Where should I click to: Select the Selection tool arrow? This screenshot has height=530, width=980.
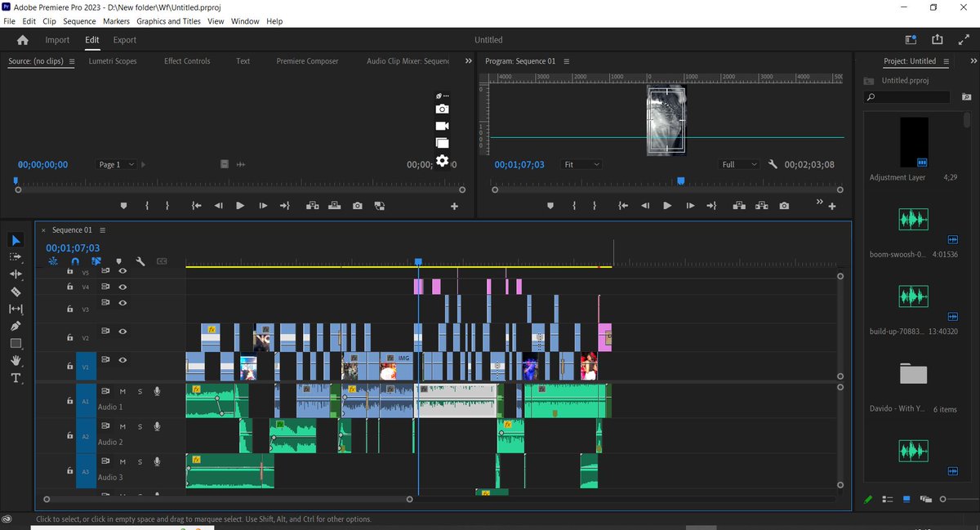click(x=16, y=240)
